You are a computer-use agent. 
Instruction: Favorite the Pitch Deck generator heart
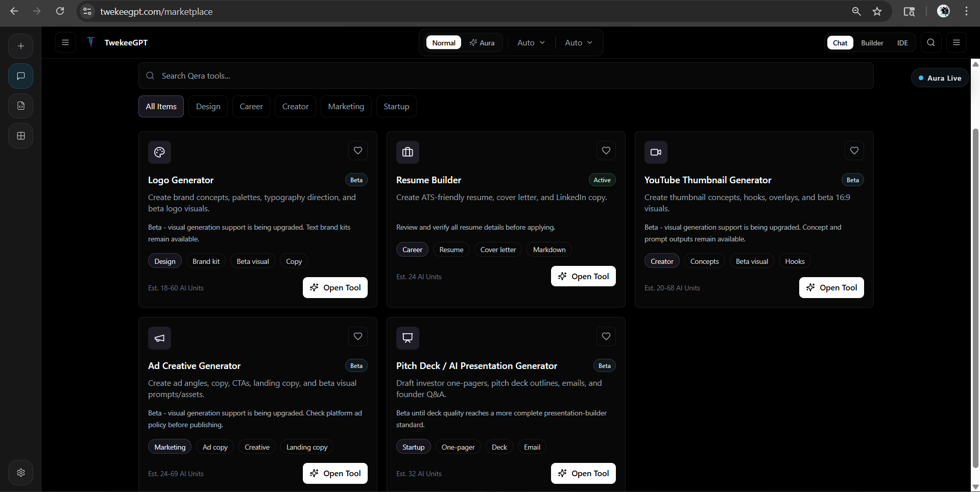606,336
